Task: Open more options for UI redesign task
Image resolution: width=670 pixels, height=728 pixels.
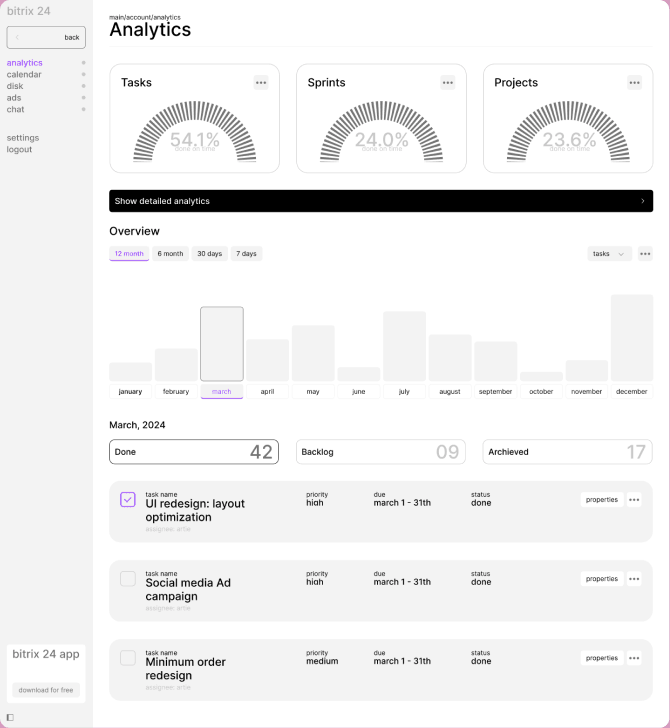Action: click(634, 500)
